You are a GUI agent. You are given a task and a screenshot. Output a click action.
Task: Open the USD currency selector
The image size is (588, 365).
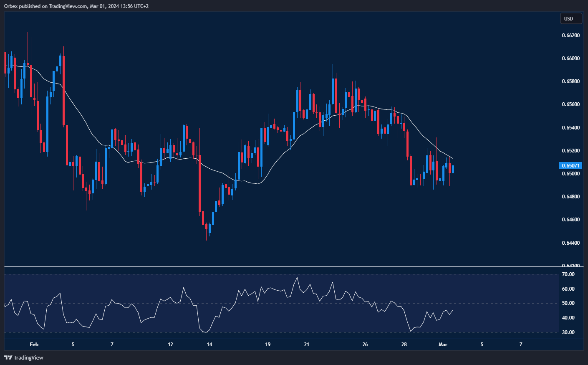[570, 19]
